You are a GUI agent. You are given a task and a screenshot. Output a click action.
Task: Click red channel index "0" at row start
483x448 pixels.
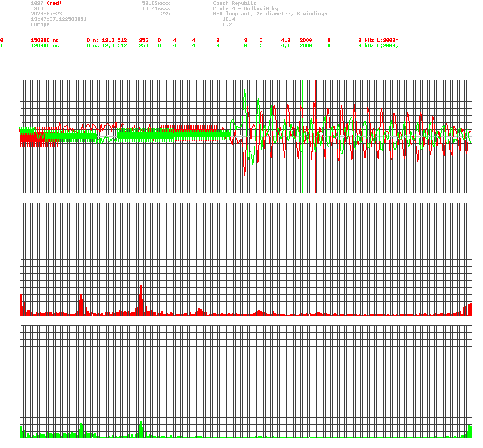(x=2, y=41)
